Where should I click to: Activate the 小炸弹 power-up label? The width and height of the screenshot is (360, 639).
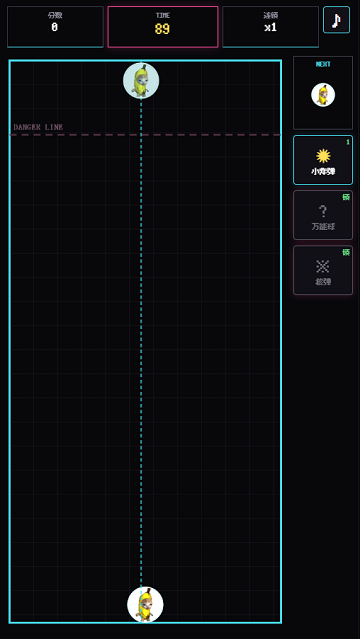point(323,172)
